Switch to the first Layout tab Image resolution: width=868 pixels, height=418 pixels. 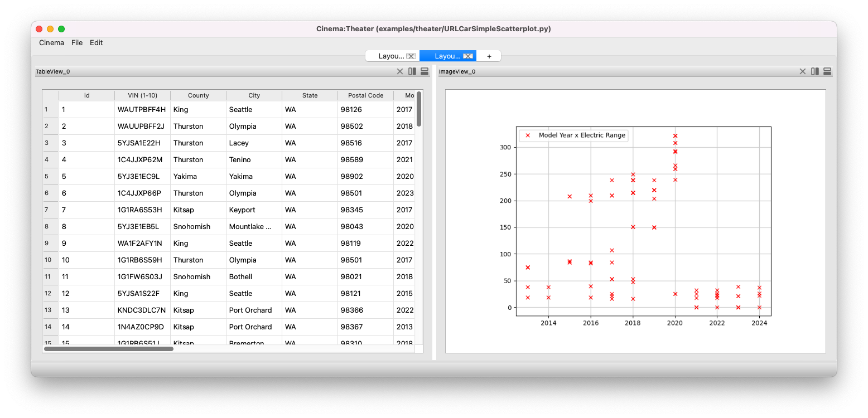click(x=391, y=56)
